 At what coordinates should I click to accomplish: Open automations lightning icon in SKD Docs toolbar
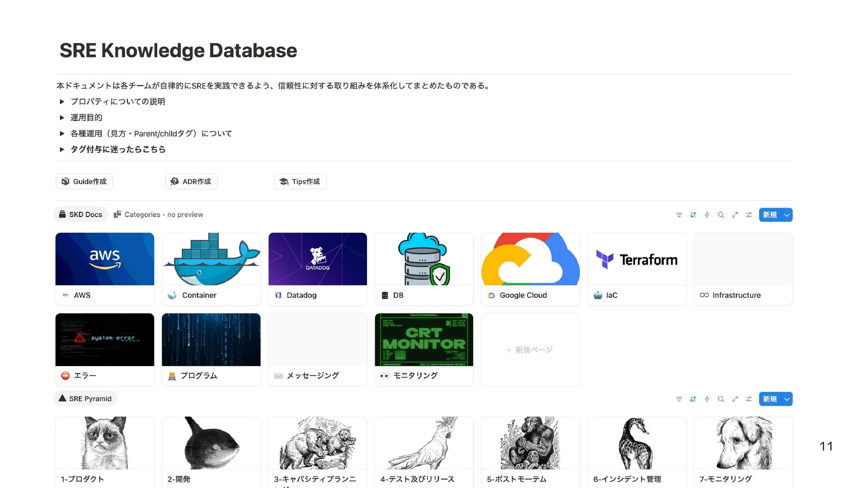707,215
